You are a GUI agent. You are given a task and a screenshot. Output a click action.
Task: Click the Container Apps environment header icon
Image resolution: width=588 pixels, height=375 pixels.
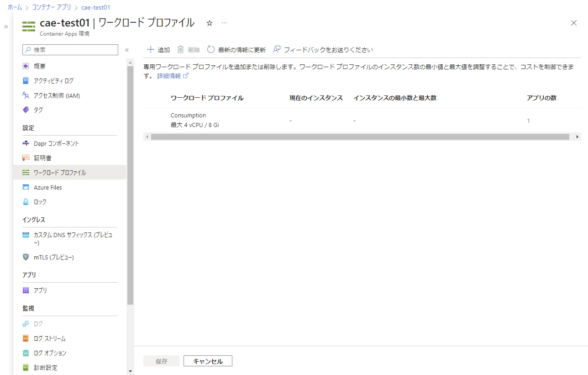[x=29, y=26]
